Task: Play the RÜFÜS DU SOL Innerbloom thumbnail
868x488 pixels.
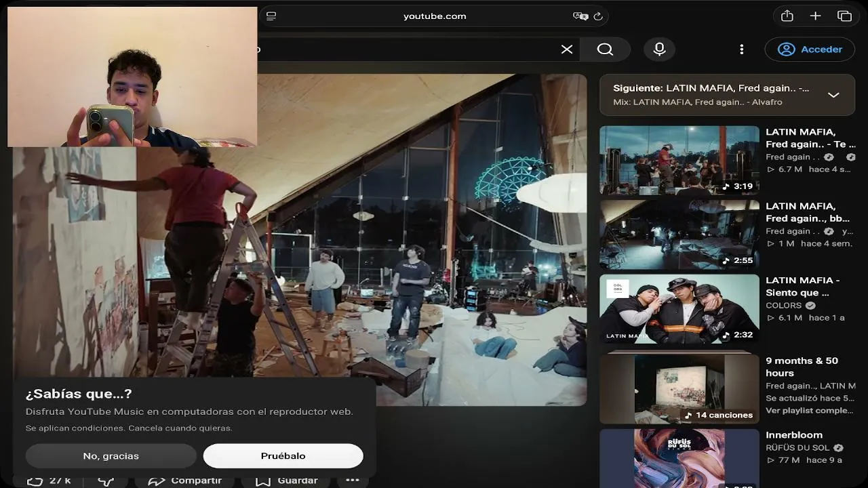Action: [x=679, y=459]
